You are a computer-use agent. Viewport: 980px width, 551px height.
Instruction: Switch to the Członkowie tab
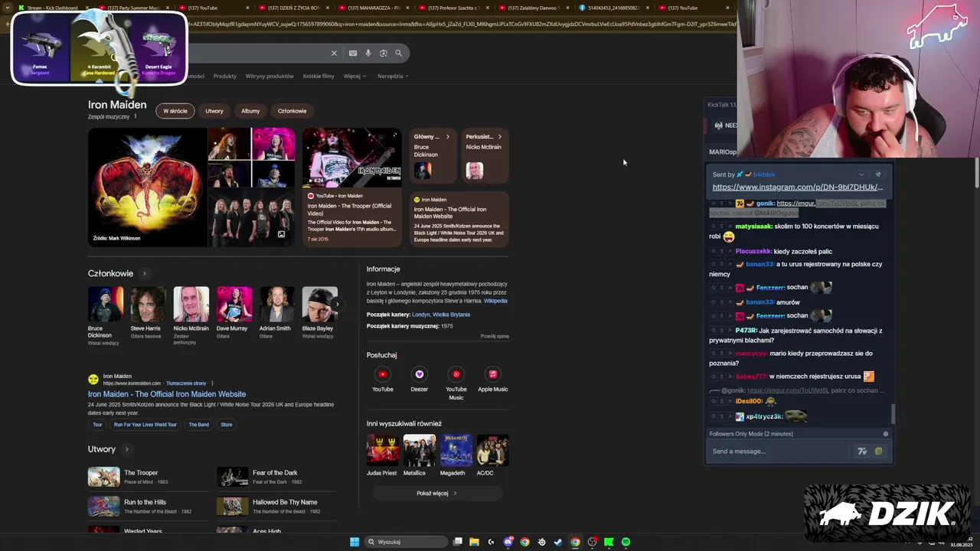coord(292,111)
